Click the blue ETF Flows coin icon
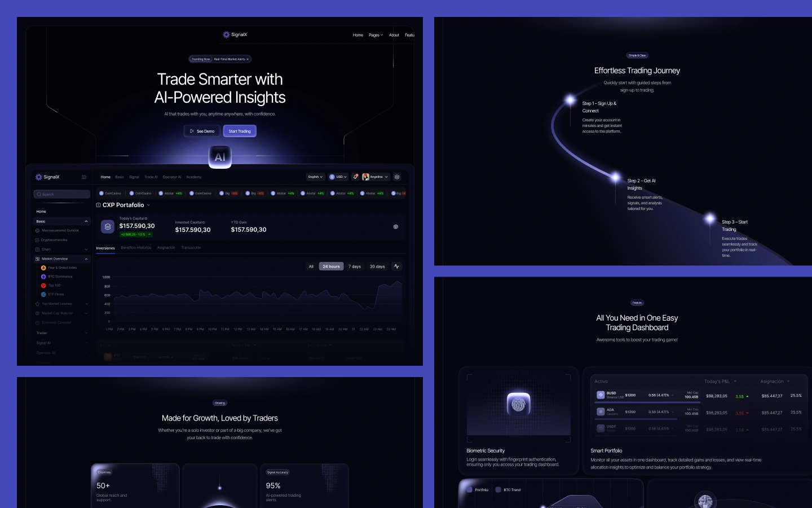812x508 pixels. click(43, 294)
